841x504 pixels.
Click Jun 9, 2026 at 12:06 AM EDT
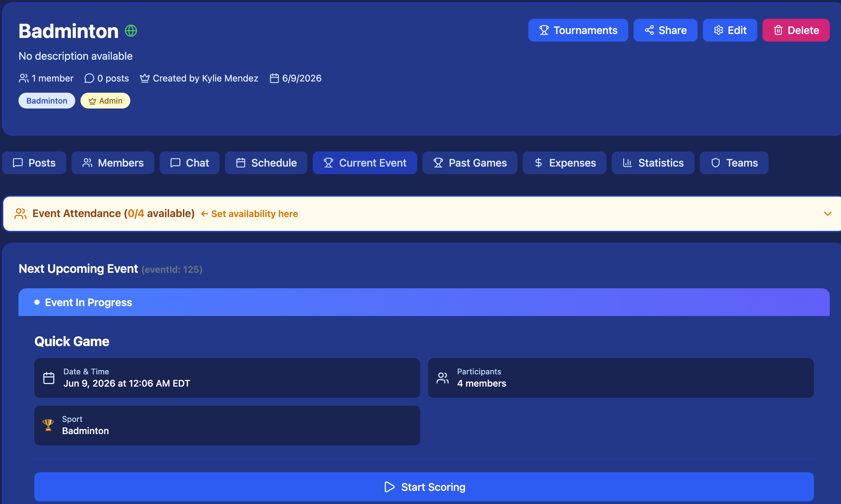127,383
